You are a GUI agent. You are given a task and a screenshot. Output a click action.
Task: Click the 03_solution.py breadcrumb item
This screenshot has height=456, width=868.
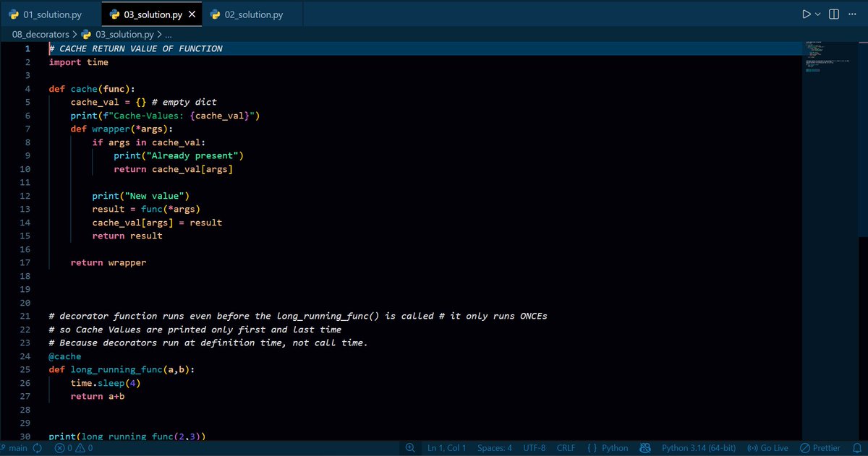pos(124,34)
